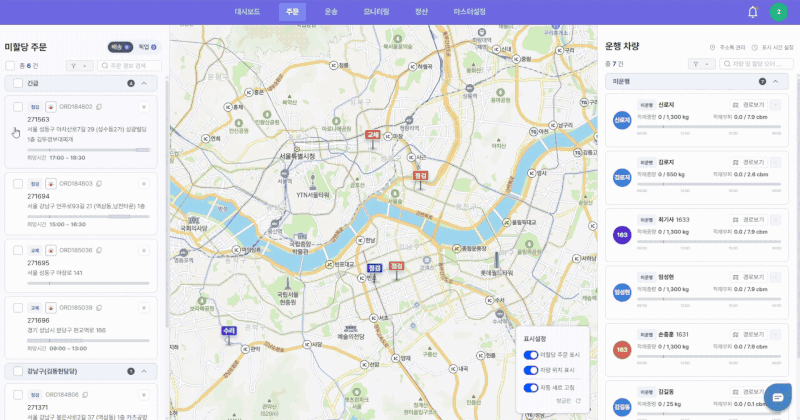Open the chat support bubble
This screenshot has width=800, height=420.
coord(778,398)
